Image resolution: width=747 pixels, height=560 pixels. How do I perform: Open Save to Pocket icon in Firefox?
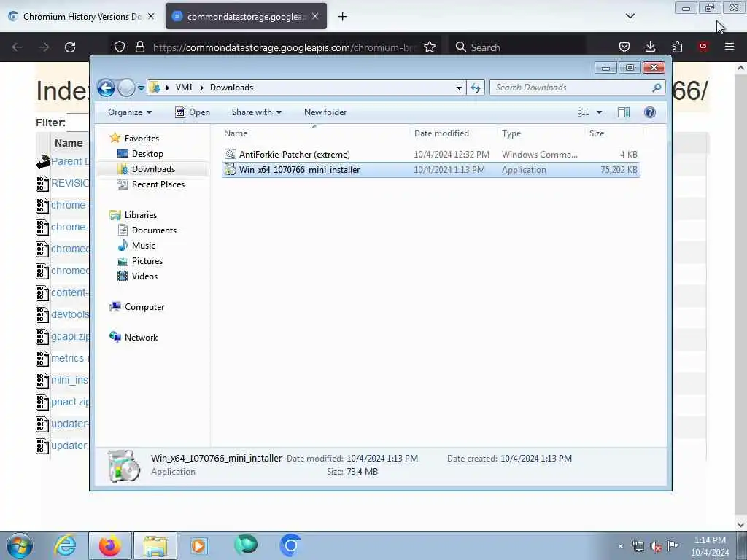[x=624, y=47]
